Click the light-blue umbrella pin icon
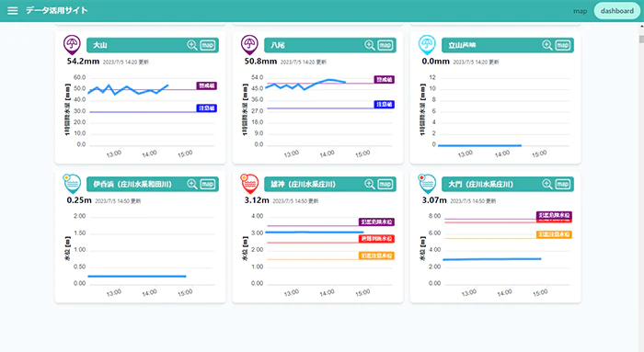This screenshot has width=644, height=352. coord(427,45)
